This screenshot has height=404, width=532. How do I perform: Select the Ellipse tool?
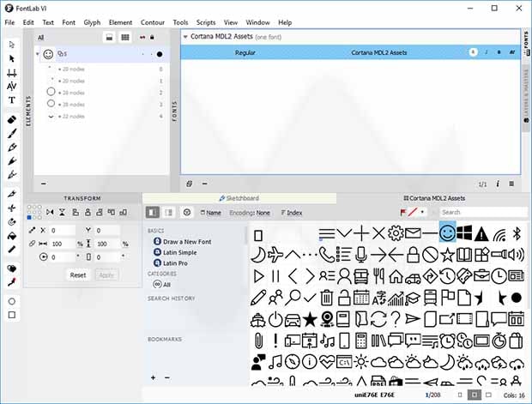[x=11, y=301]
